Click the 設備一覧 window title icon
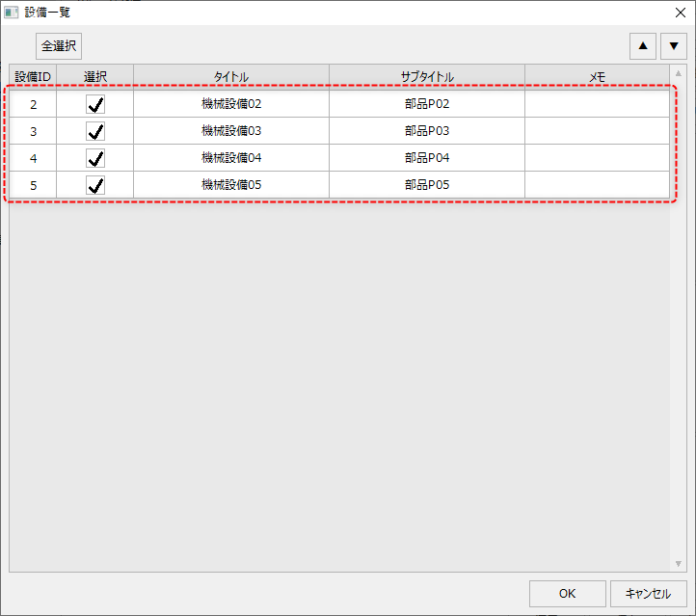The width and height of the screenshot is (696, 616). 11,13
